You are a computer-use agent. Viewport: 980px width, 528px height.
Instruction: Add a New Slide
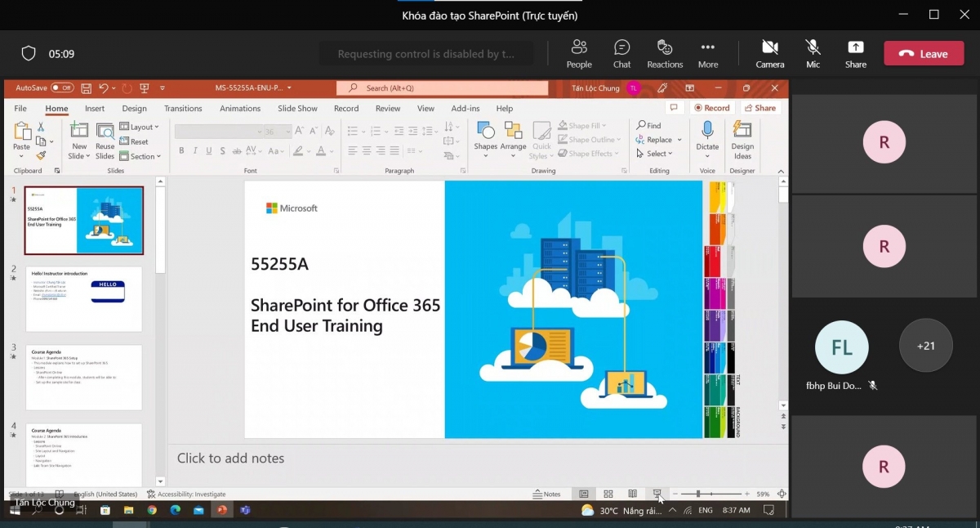(79, 141)
